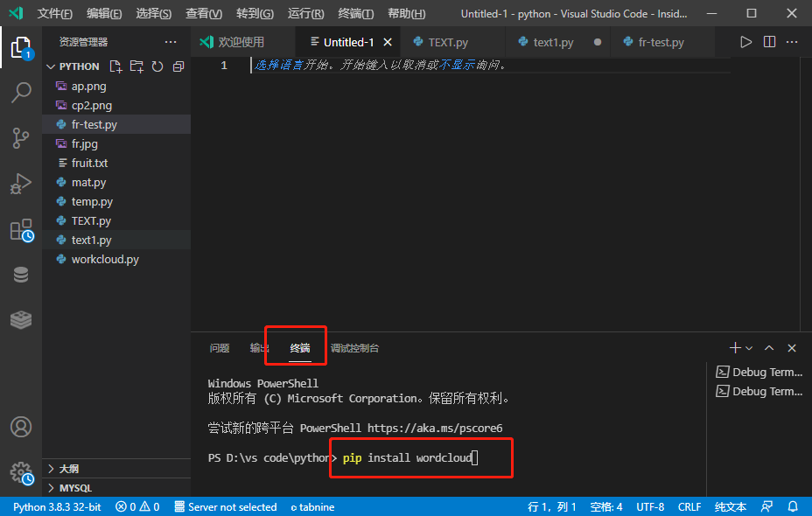Create a new folder in Explorer
This screenshot has width=812, height=516.
tap(136, 66)
